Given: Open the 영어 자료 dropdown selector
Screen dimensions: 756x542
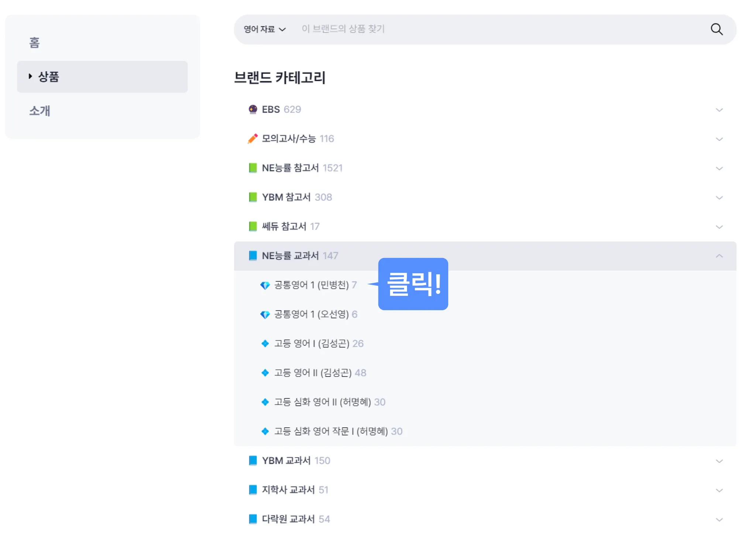Looking at the screenshot, I should click(265, 29).
